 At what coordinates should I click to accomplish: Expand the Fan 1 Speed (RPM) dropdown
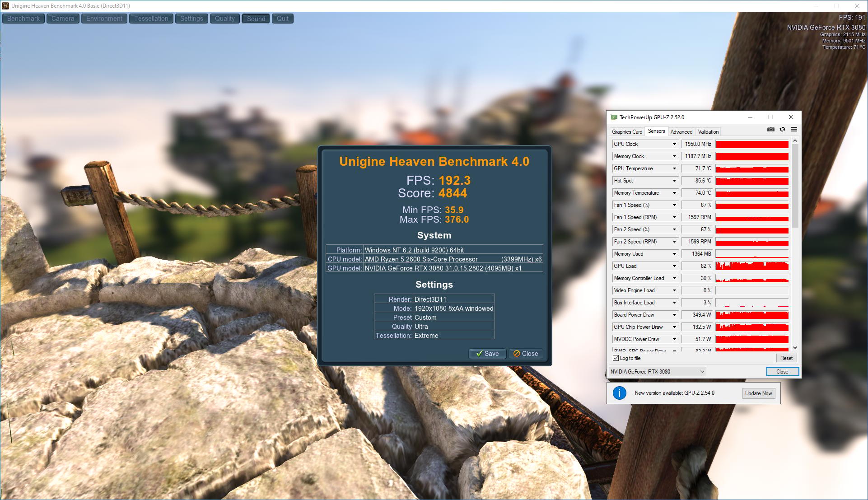pyautogui.click(x=674, y=217)
